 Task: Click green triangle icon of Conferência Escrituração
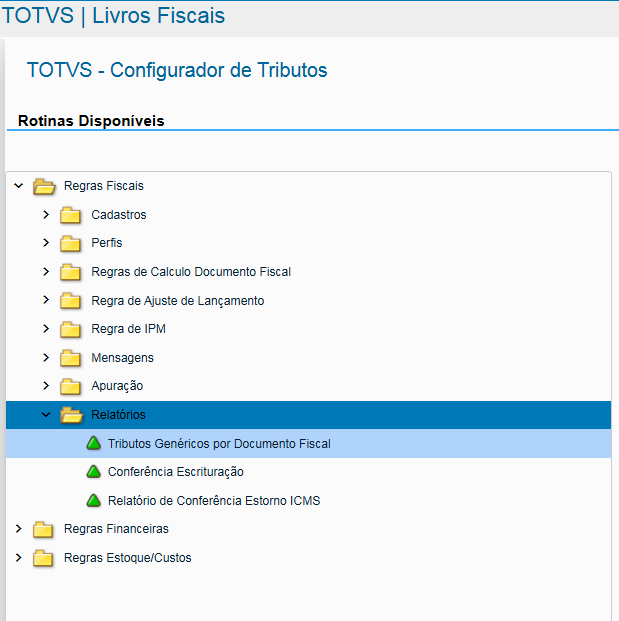point(94,471)
